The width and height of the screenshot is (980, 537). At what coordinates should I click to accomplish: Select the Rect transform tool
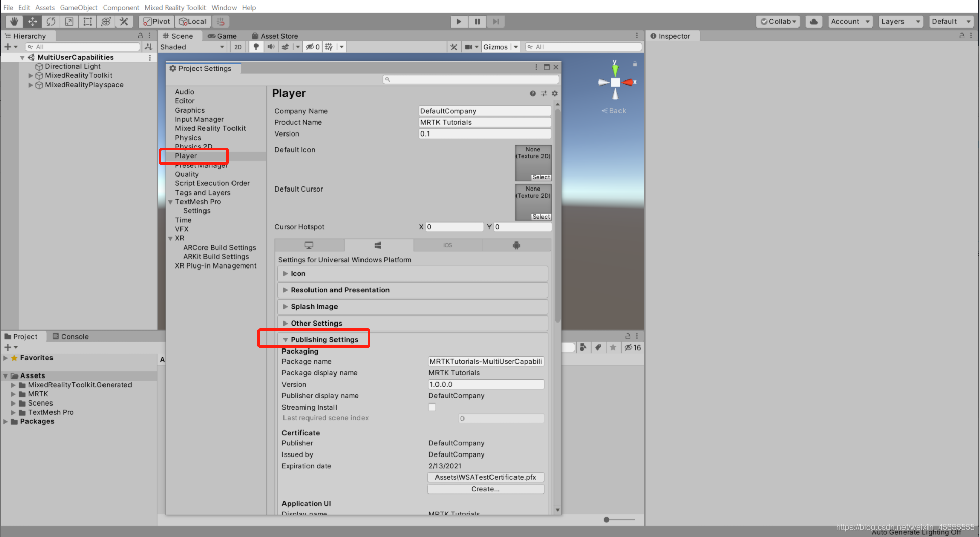pyautogui.click(x=88, y=21)
